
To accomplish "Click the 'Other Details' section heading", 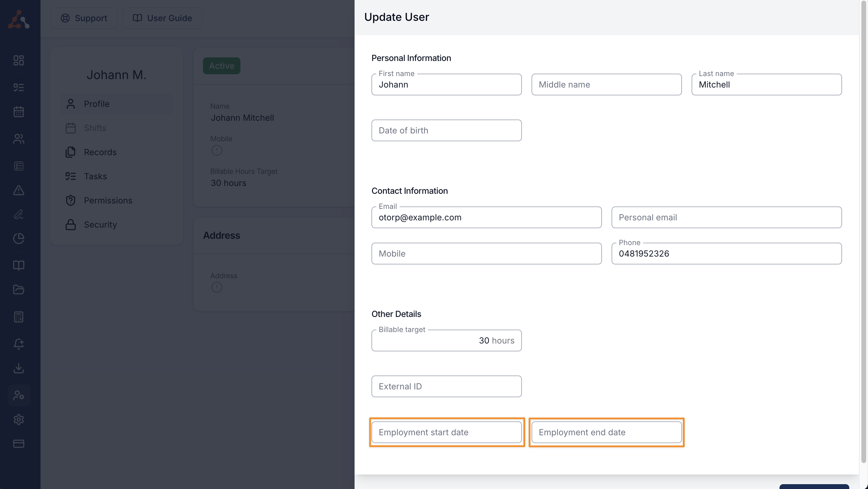I will pyautogui.click(x=396, y=314).
